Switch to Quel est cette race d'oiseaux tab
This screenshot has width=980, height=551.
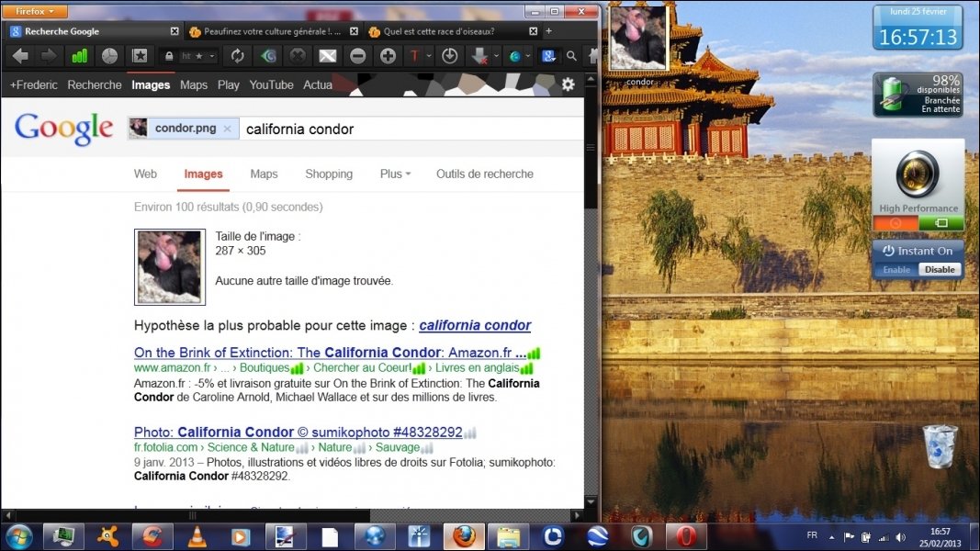pyautogui.click(x=453, y=31)
